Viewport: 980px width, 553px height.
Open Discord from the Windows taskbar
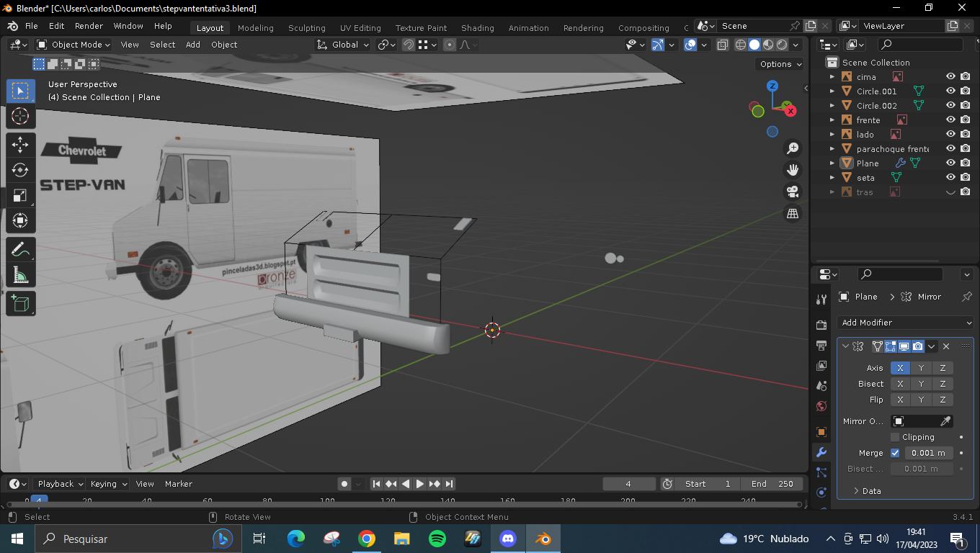point(508,539)
